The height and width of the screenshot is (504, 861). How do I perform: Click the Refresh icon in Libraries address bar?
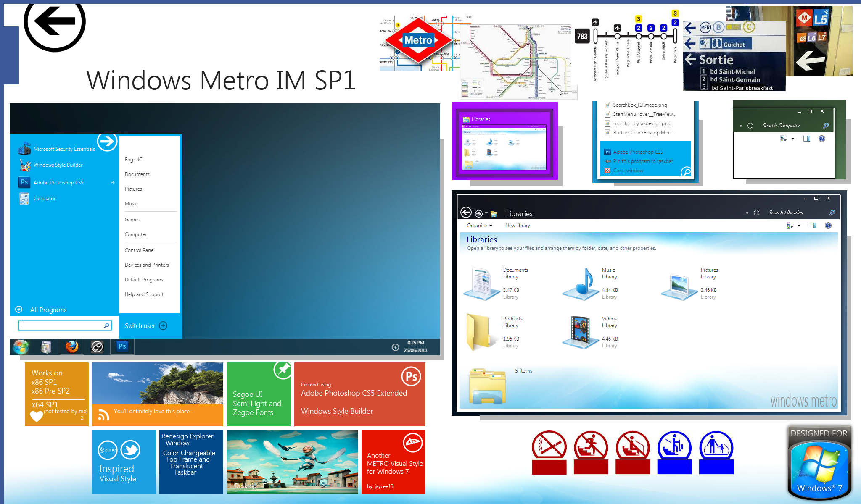click(x=756, y=213)
